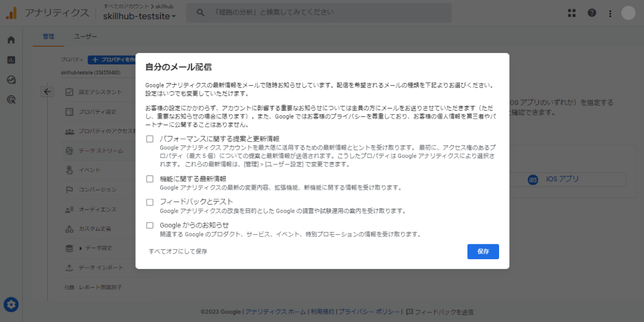Click the オーディエンス icon

click(69, 209)
